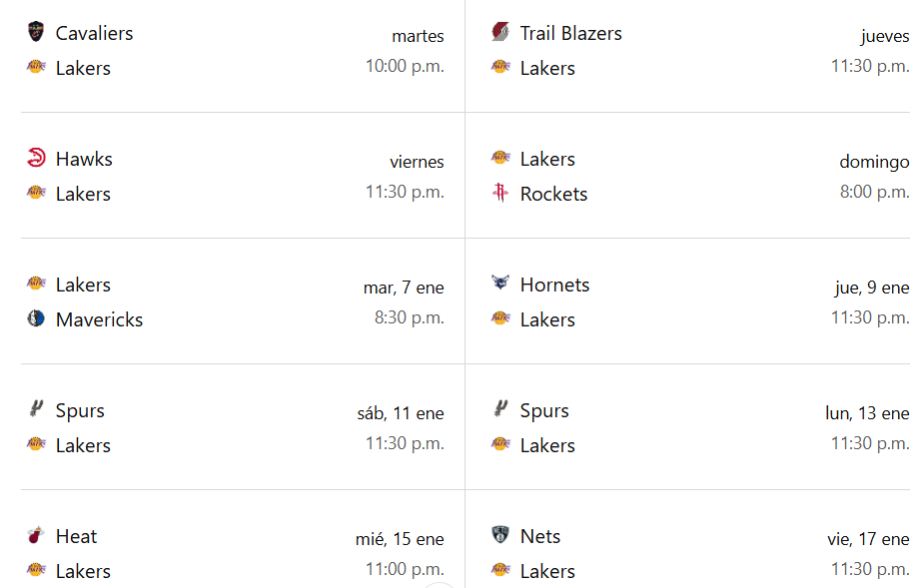
Task: Select the mar, 7 ene game date
Action: click(404, 288)
